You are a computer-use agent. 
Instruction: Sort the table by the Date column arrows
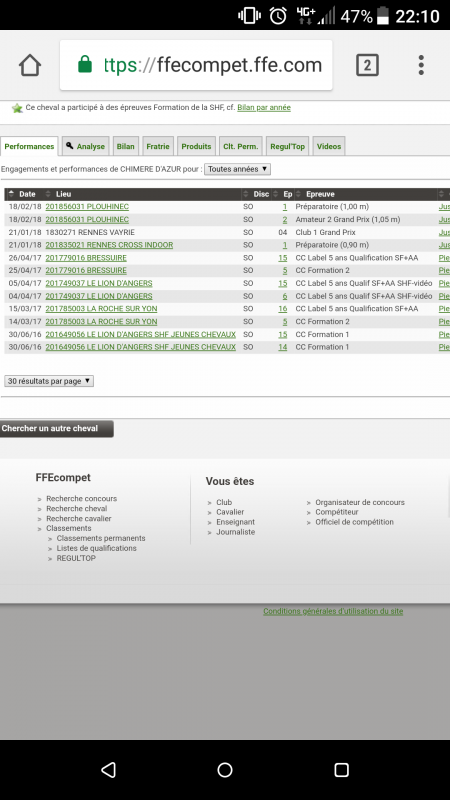tap(12, 194)
